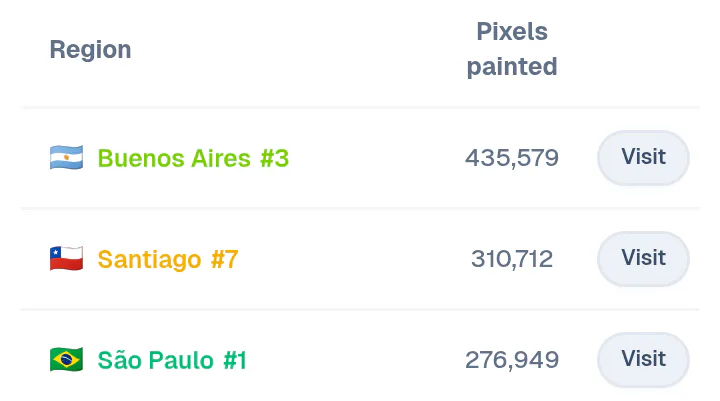Click the Chile flag icon
This screenshot has height=401, width=720.
[67, 259]
